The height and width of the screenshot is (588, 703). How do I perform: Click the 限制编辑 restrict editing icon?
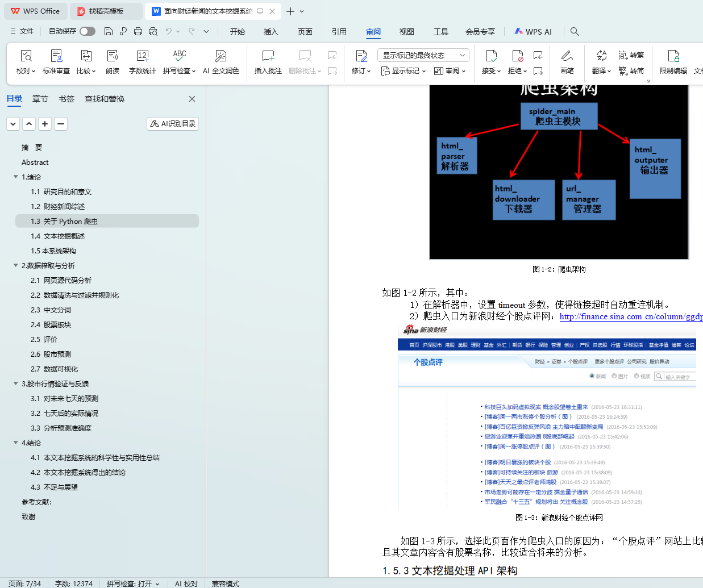(673, 56)
